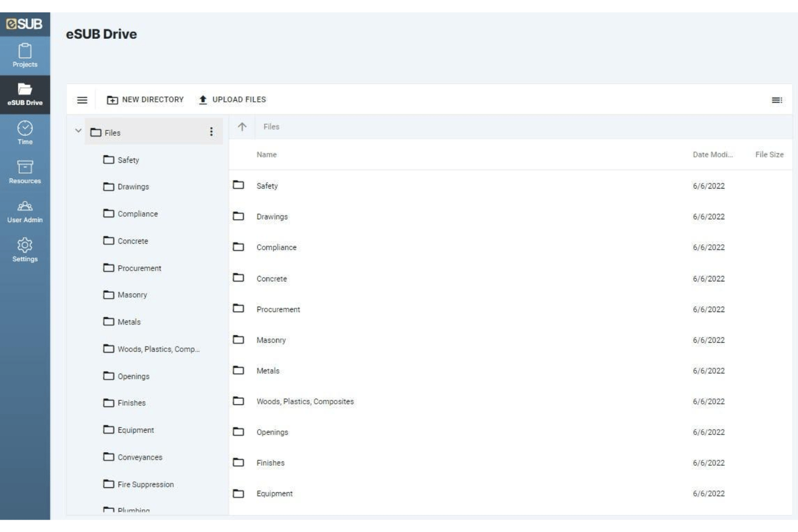Collapse the Files tree root chevron
The height and width of the screenshot is (532, 798).
78,131
